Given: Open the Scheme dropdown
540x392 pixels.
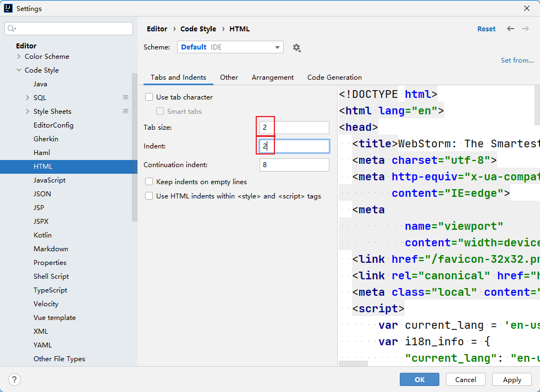Looking at the screenshot, I should (230, 47).
